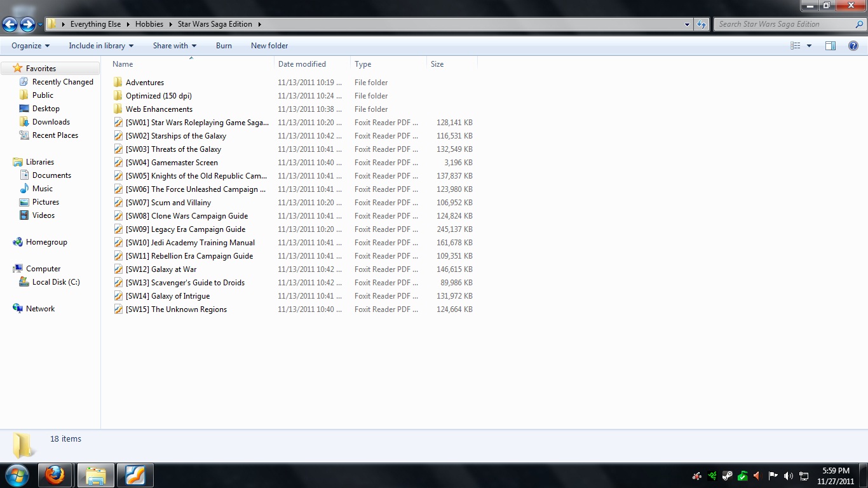Click the white volume speaker tray icon
Image resolution: width=868 pixels, height=488 pixels.
pos(789,475)
